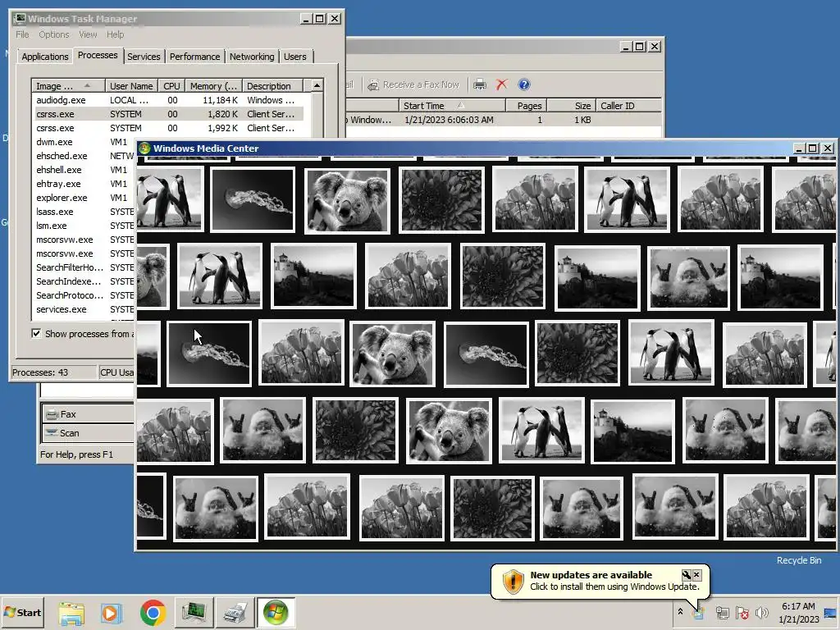Select the services.exe process
This screenshot has height=630, width=840.
pos(84,309)
